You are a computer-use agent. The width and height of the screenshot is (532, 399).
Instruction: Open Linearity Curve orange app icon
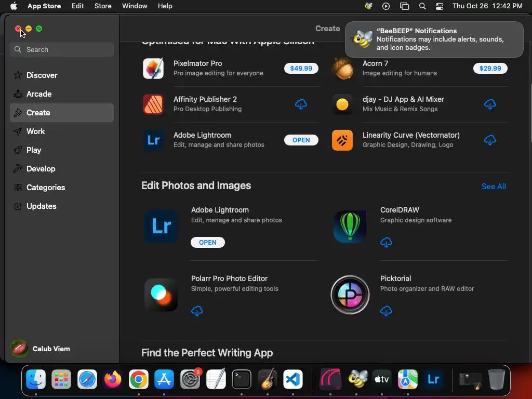coord(342,140)
